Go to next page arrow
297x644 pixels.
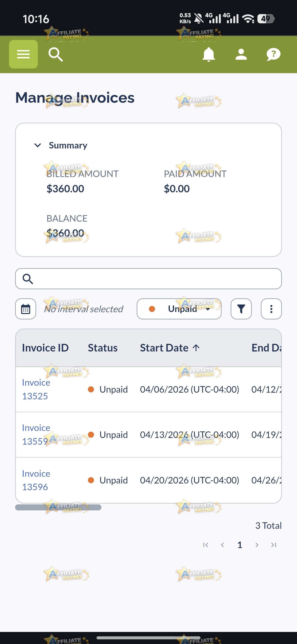257,545
